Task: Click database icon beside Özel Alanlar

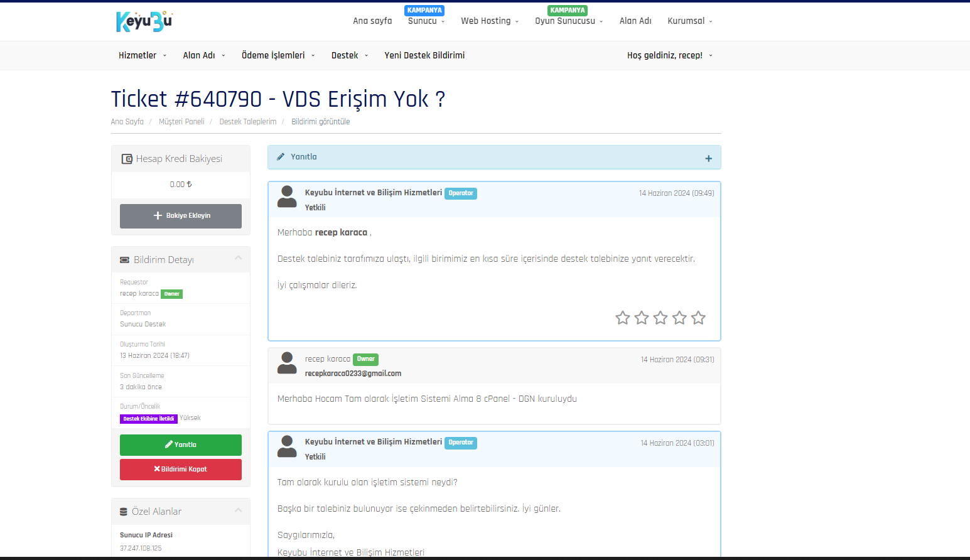Action: (124, 512)
